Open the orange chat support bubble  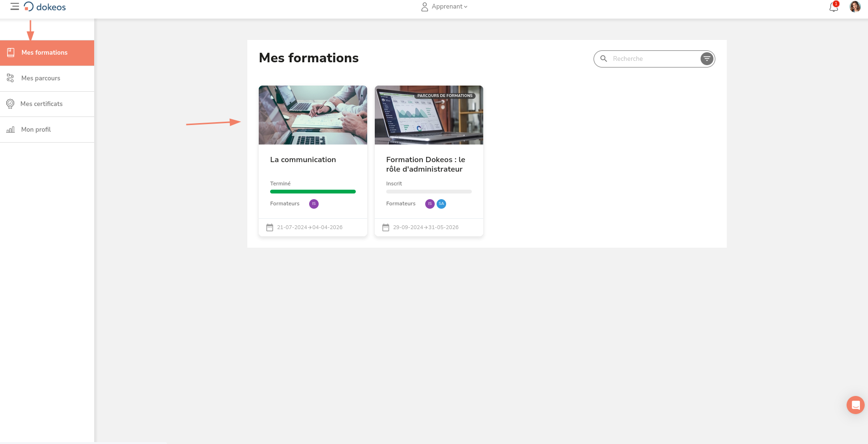click(855, 405)
